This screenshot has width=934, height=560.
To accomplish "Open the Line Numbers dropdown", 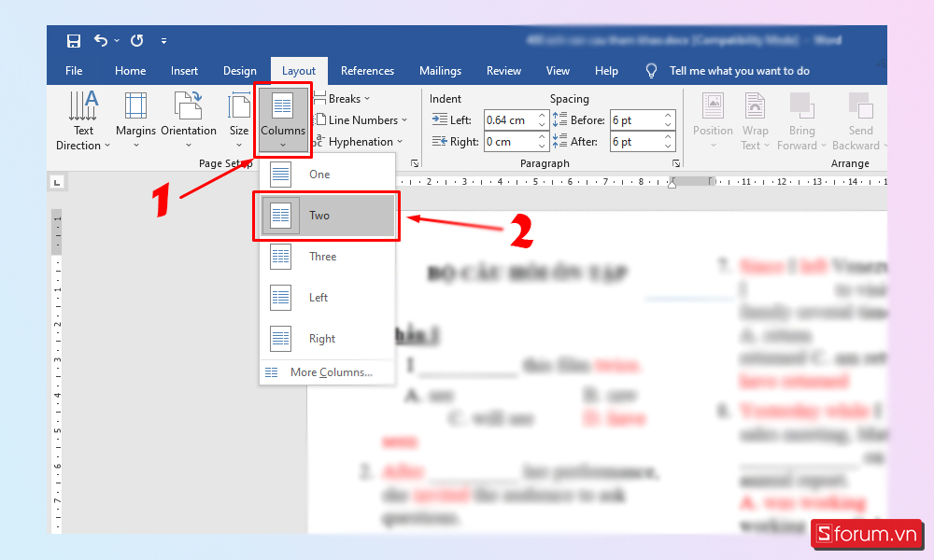I will point(361,120).
